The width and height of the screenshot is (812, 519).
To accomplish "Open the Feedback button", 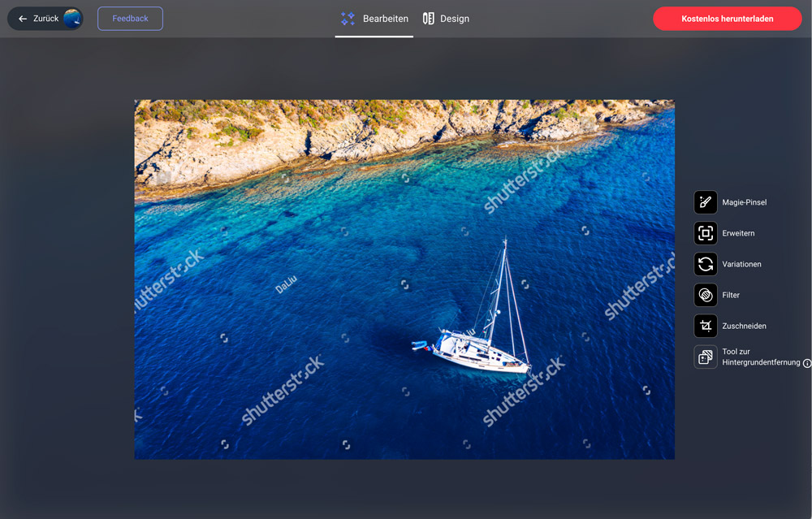I will pyautogui.click(x=130, y=19).
